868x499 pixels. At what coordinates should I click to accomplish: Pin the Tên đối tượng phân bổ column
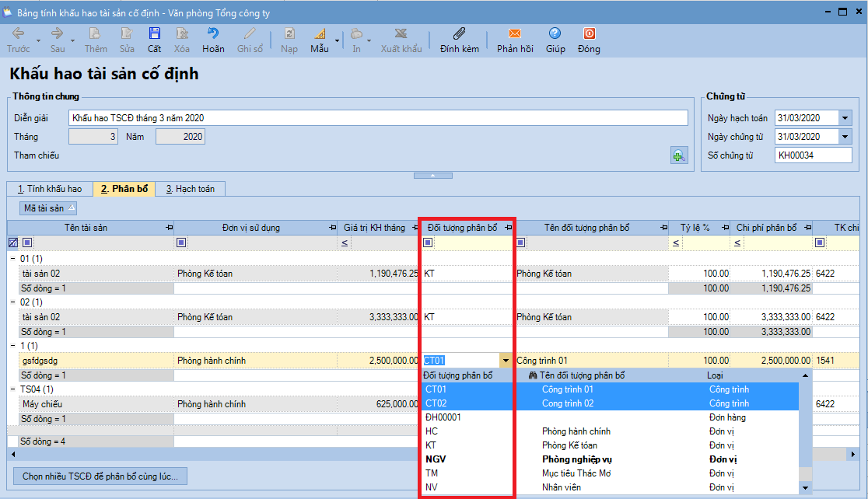click(663, 228)
